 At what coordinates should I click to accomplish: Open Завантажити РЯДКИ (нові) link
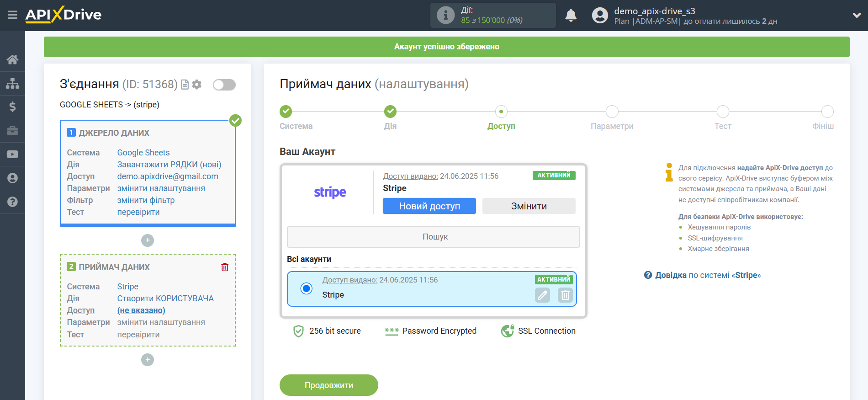[x=169, y=165]
